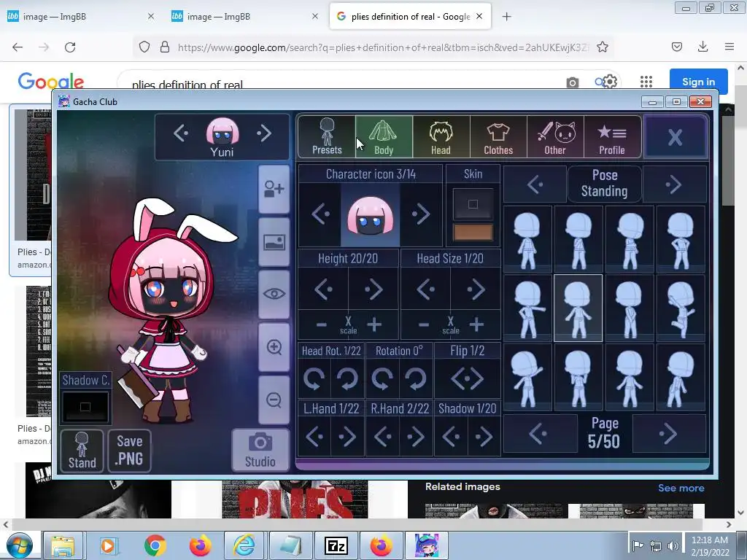Open the Clothes tab
Image resolution: width=747 pixels, height=560 pixels.
498,136
